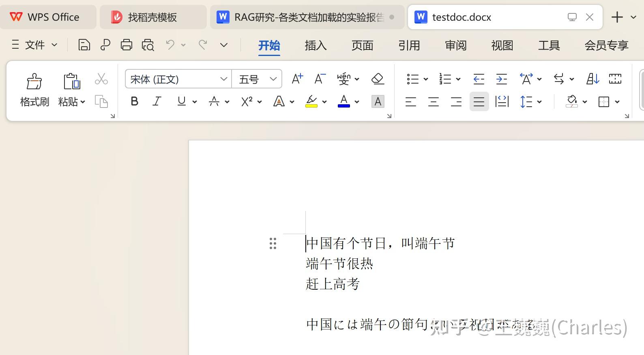The height and width of the screenshot is (355, 644).
Task: Apply yellow highlight color
Action: point(311,101)
